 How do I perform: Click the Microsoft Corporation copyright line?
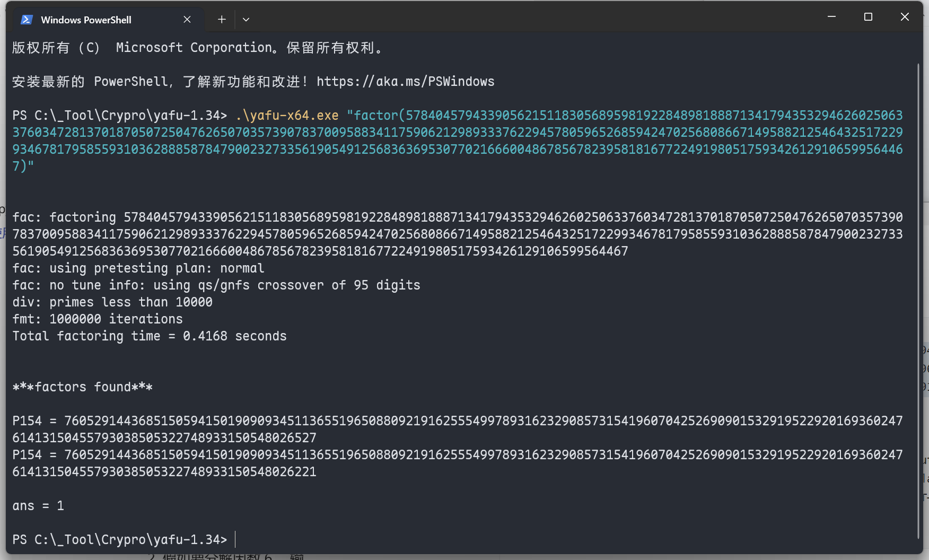[197, 48]
